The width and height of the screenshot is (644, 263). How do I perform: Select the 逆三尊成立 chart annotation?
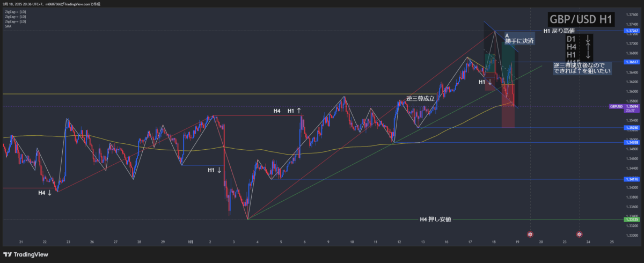[x=420, y=99]
